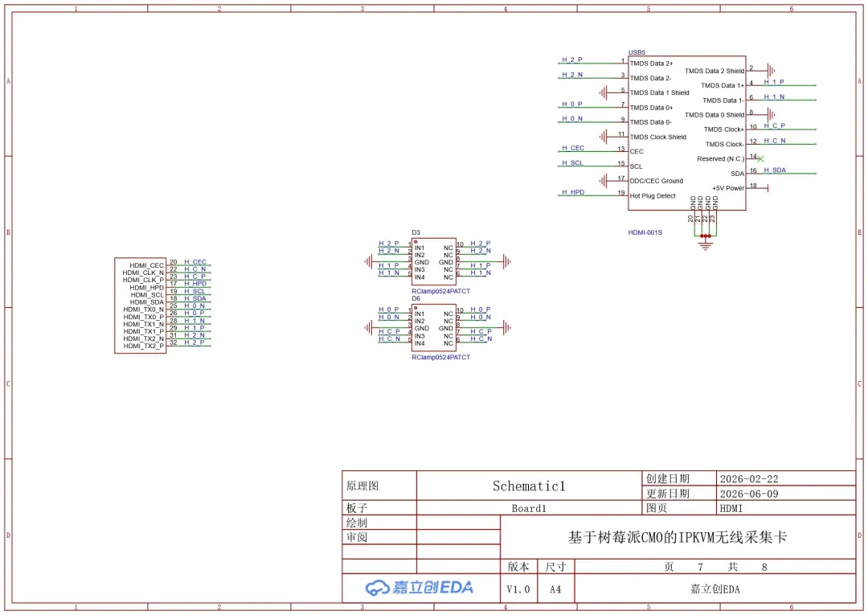868x615 pixels.
Task: Select the TMDS Data 2 Shield ground symbol
Action: pyautogui.click(x=771, y=70)
